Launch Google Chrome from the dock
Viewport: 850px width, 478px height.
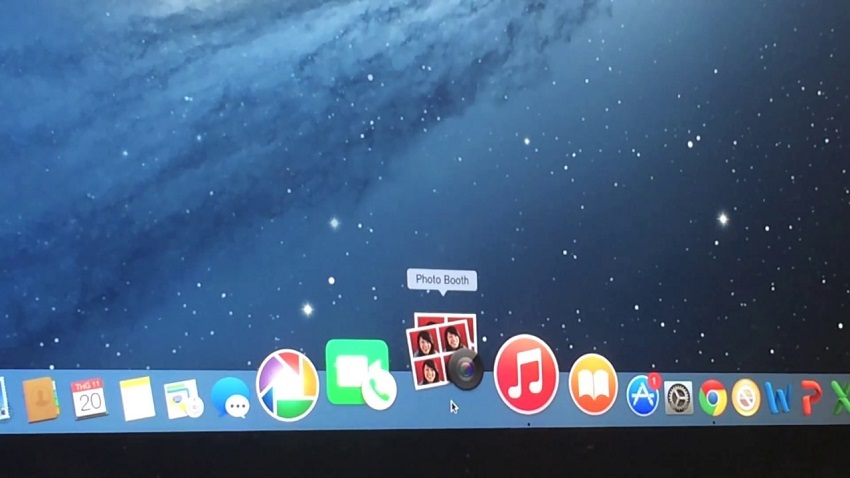click(712, 398)
